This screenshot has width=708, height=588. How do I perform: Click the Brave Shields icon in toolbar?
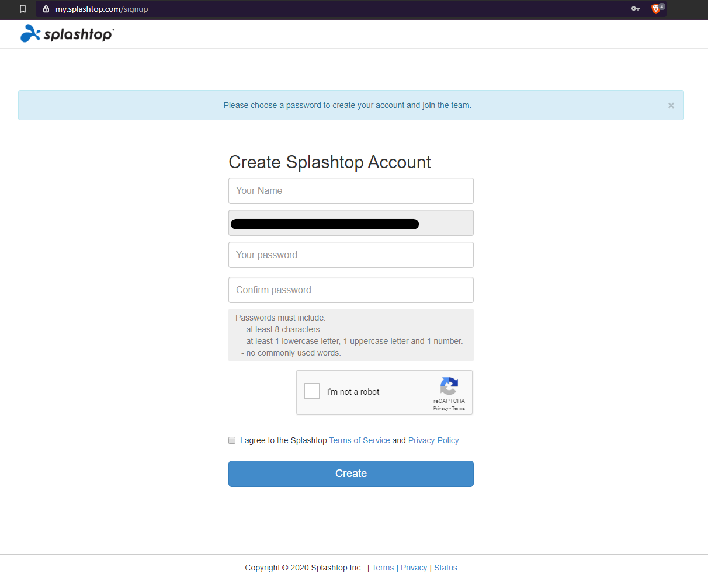[657, 9]
